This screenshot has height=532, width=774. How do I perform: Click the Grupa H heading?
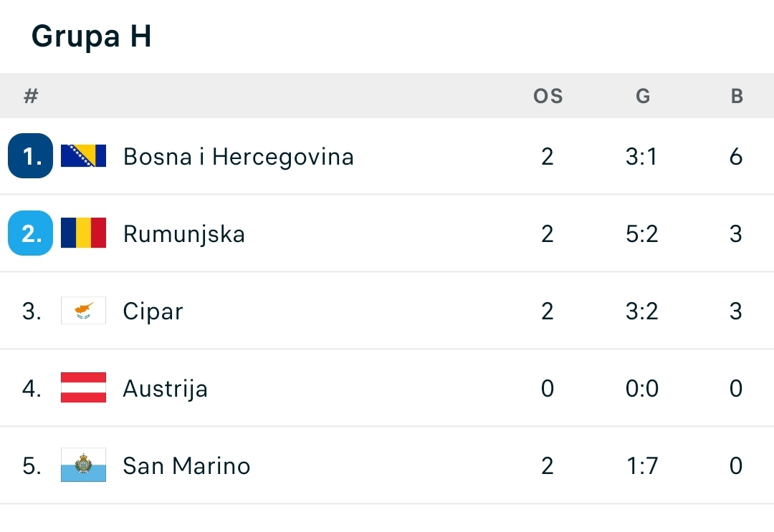pos(91,37)
